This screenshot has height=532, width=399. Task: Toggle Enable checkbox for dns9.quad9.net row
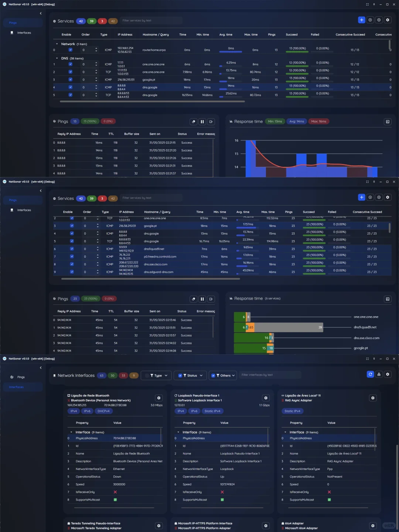pos(72,249)
